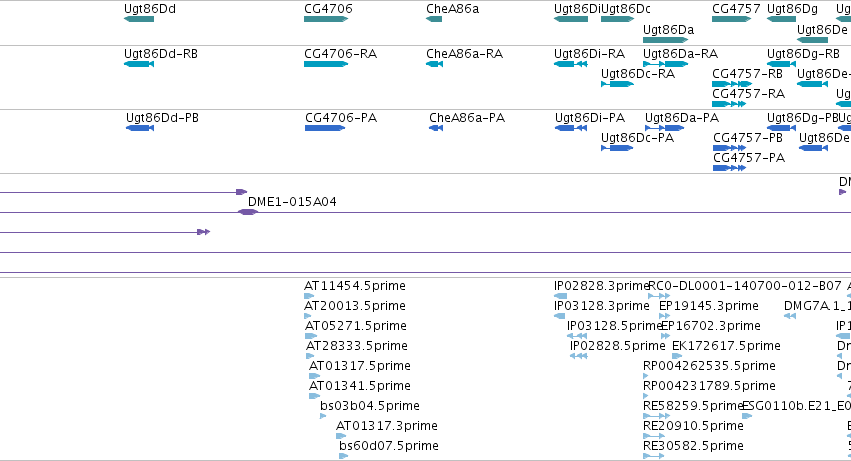The height and width of the screenshot is (461, 851).
Task: Select the IP03128.3prime EST glyph
Action: tap(560, 316)
